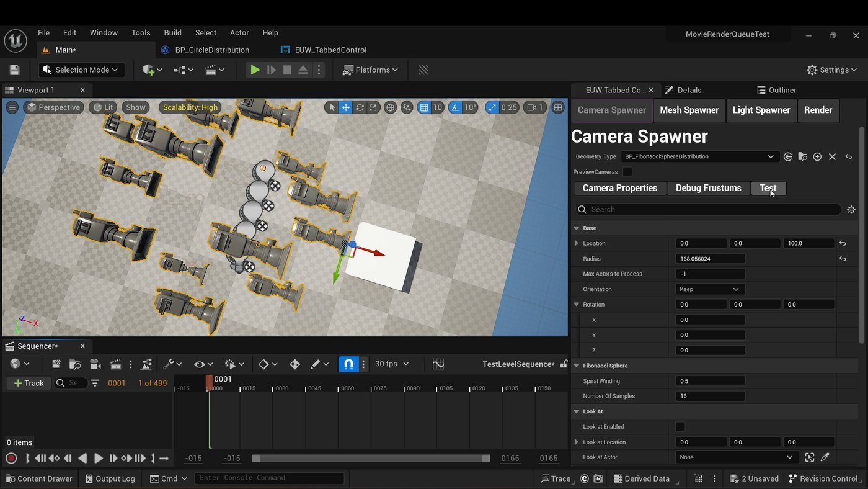Expand the Location property row
The height and width of the screenshot is (489, 868).
coord(577,243)
